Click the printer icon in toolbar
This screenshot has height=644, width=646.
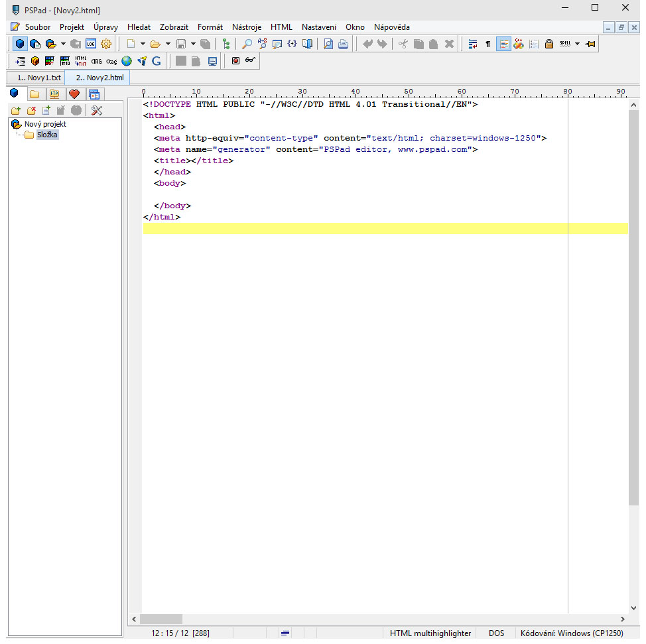click(x=343, y=44)
